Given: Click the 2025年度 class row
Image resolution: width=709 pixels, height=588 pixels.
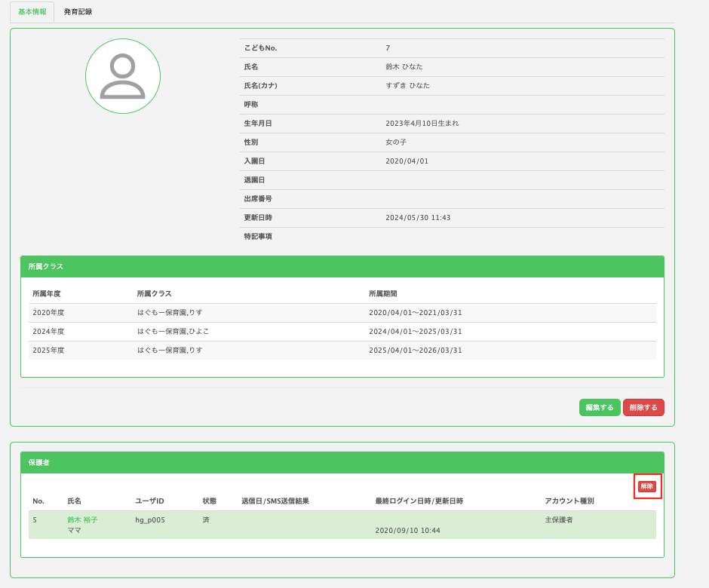Looking at the screenshot, I should [x=342, y=351].
